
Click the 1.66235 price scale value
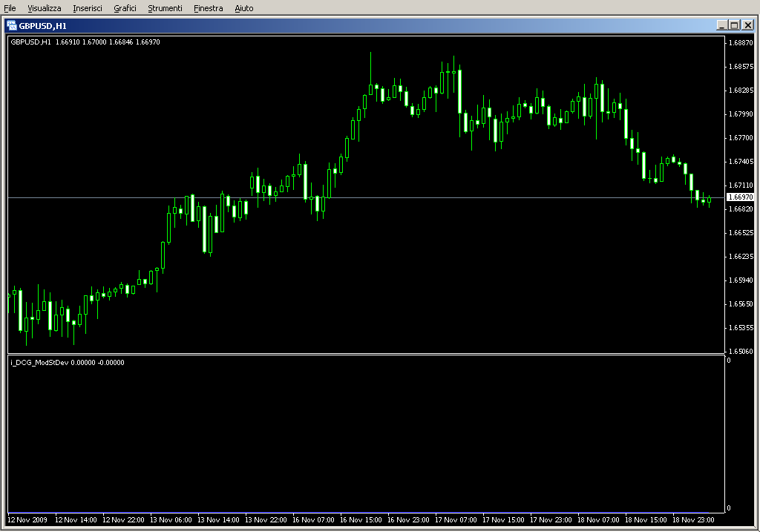pyautogui.click(x=741, y=256)
